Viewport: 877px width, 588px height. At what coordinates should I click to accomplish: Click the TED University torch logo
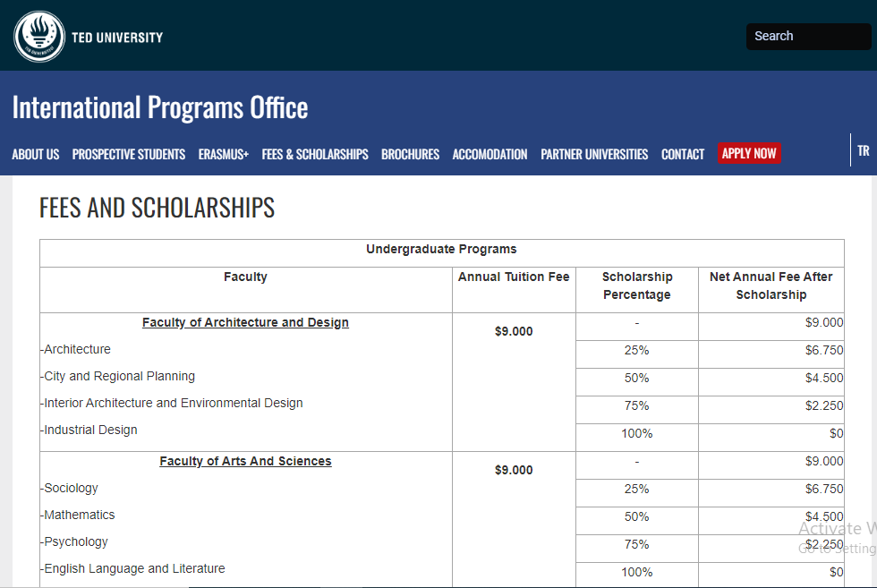click(39, 37)
